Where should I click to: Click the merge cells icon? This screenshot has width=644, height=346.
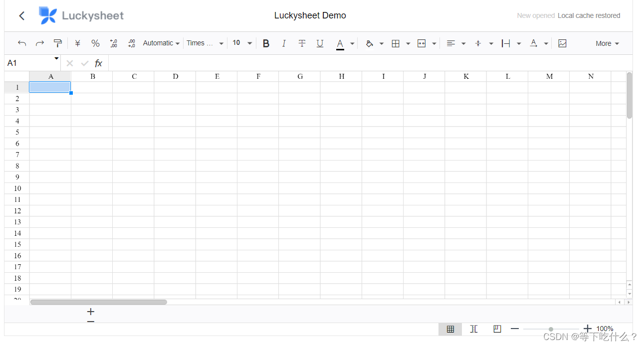pos(422,43)
